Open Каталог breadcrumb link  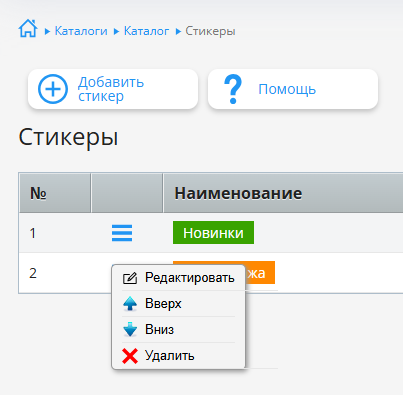point(146,31)
